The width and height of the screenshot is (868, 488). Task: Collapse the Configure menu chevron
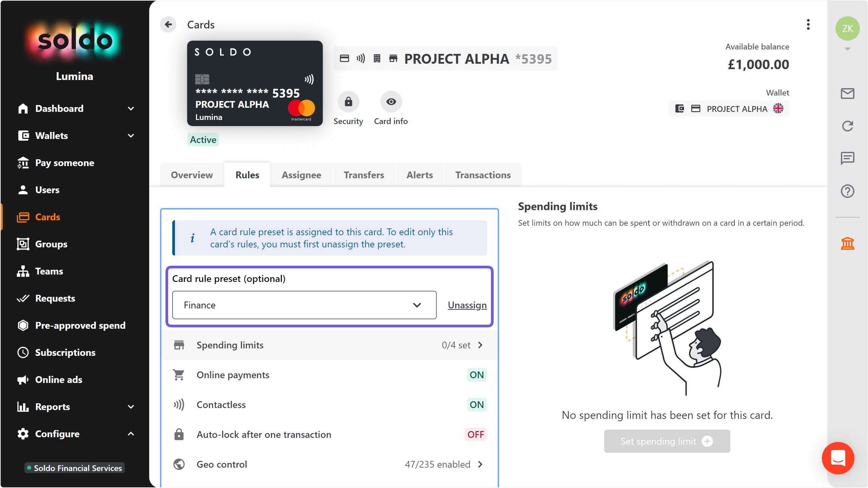coord(131,434)
